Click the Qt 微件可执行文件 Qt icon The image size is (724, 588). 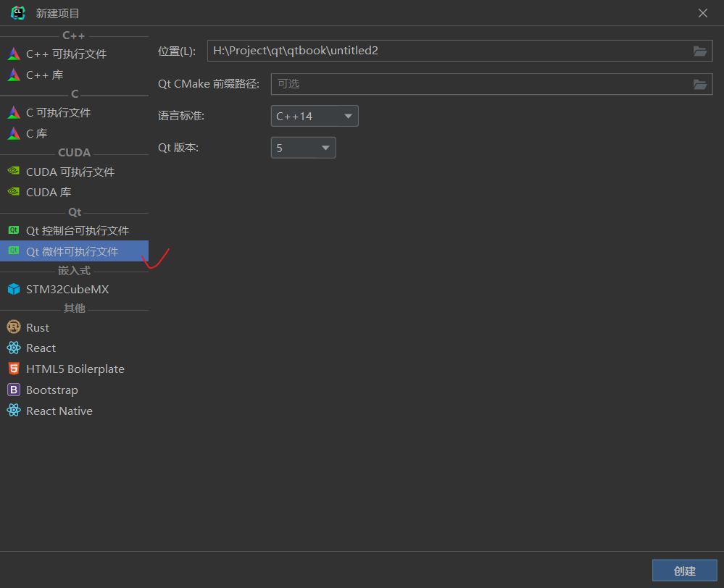[14, 251]
